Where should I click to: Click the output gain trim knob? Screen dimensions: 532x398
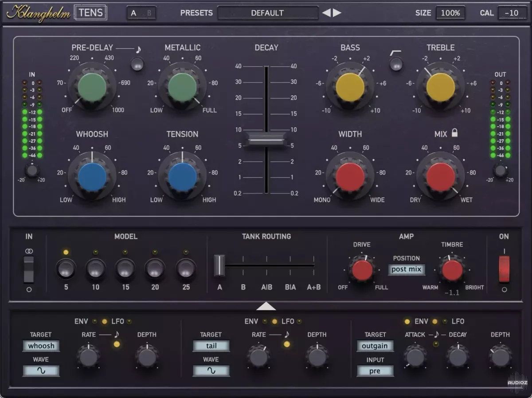tap(500, 170)
